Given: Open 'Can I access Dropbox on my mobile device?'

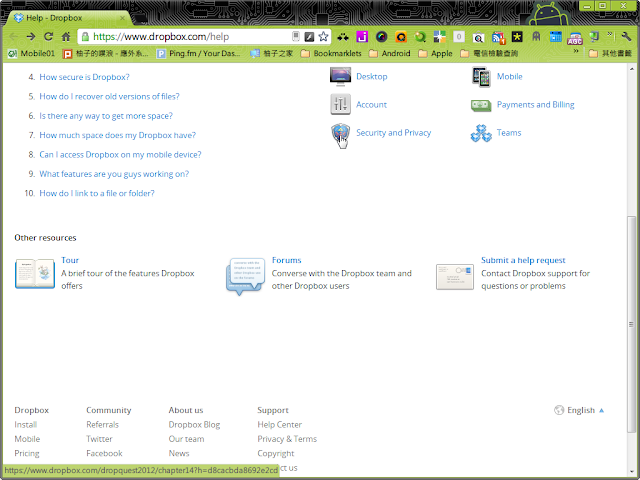Looking at the screenshot, I should 120,155.
